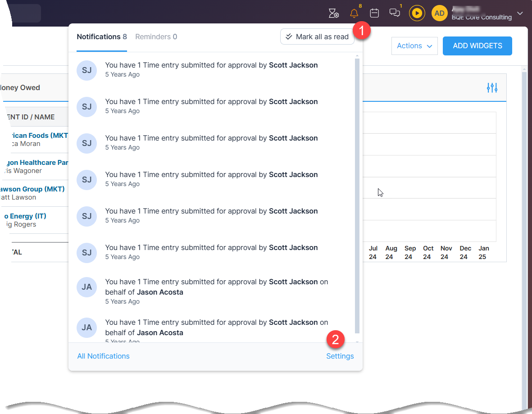The image size is (532, 414).
Task: Expand the BQE Core Consulting account chevron
Action: coord(520,14)
